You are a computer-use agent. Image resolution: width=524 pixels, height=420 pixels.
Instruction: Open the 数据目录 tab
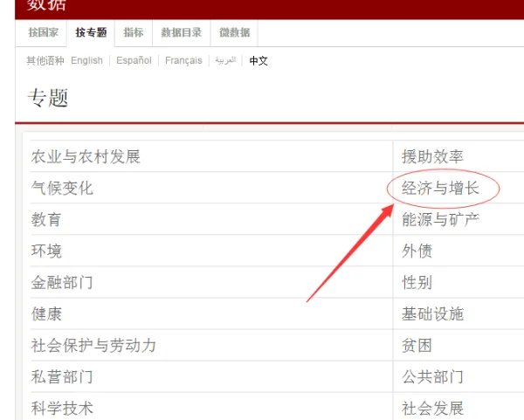(x=181, y=32)
